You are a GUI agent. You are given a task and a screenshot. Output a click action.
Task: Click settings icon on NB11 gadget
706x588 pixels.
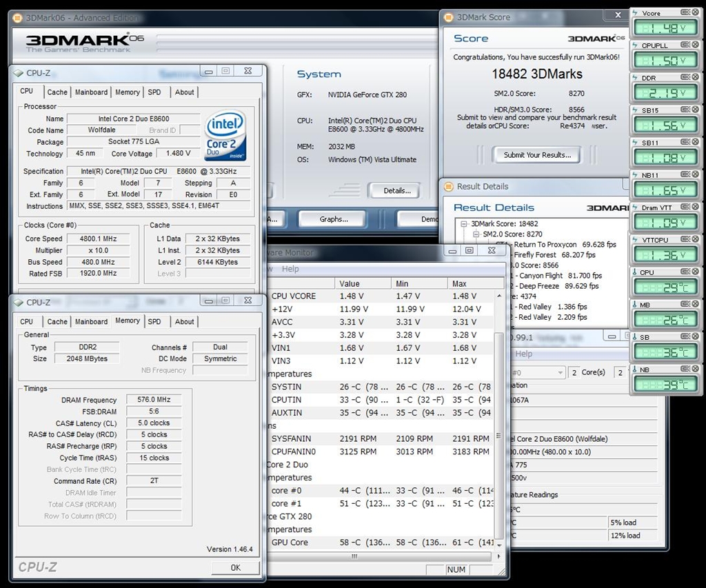(685, 175)
